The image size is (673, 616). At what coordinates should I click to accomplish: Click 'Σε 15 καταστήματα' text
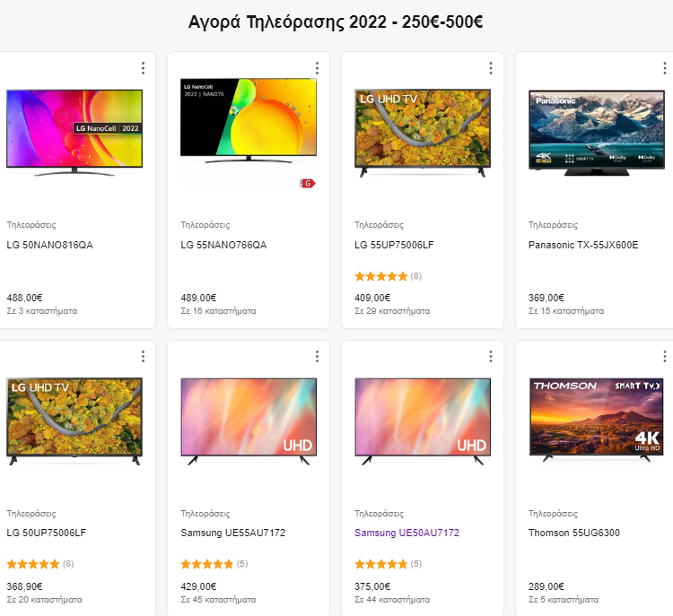coord(566,311)
